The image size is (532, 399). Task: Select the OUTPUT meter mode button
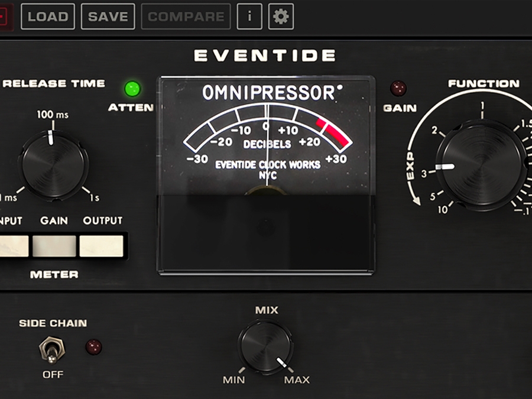pyautogui.click(x=101, y=246)
